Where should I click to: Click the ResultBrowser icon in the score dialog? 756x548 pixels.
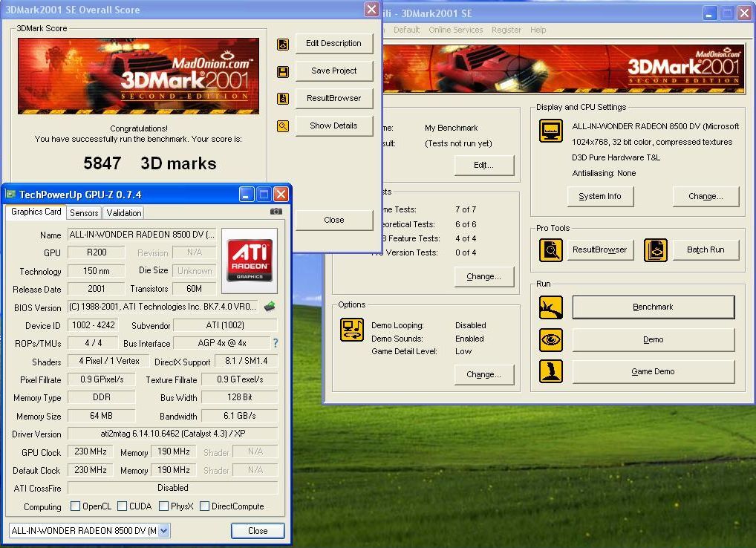point(283,99)
